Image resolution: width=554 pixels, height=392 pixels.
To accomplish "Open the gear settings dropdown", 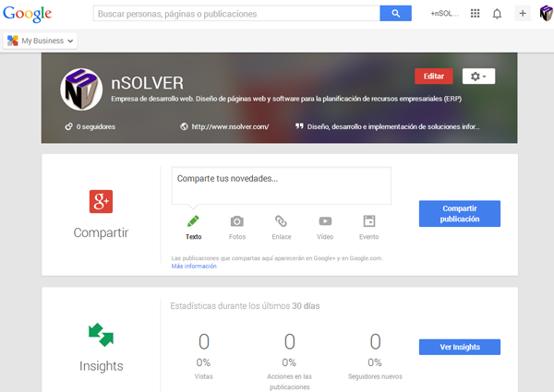I will 478,77.
